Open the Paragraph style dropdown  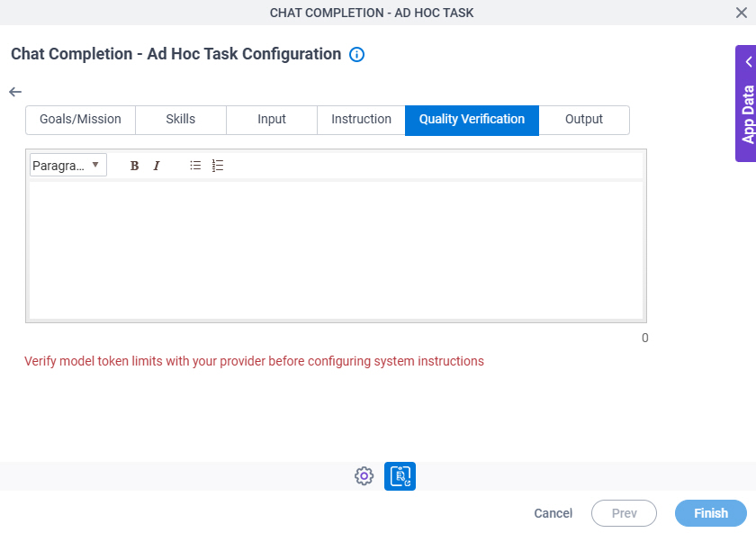68,166
